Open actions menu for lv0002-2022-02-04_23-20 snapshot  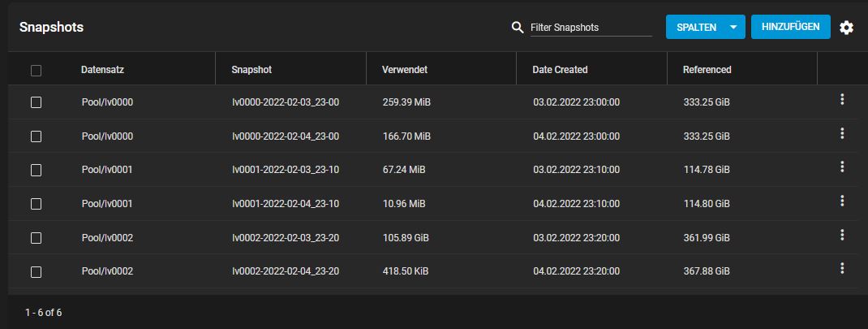tap(842, 268)
